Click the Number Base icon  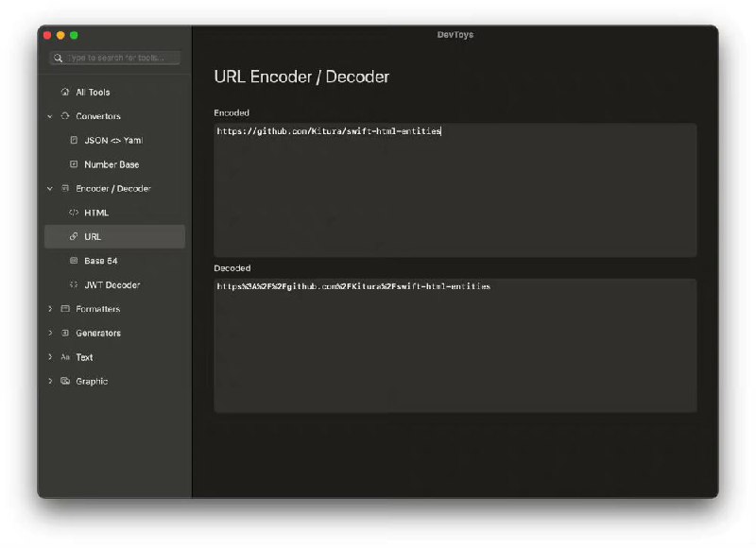[x=74, y=163]
